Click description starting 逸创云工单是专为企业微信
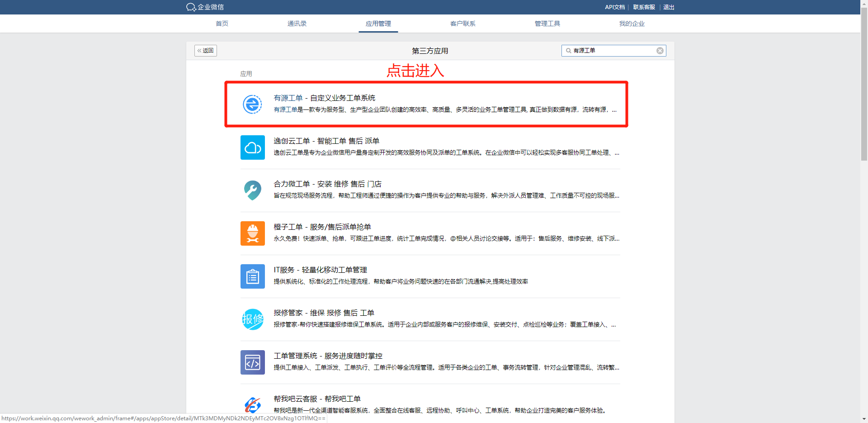The width and height of the screenshot is (868, 423). [446, 152]
